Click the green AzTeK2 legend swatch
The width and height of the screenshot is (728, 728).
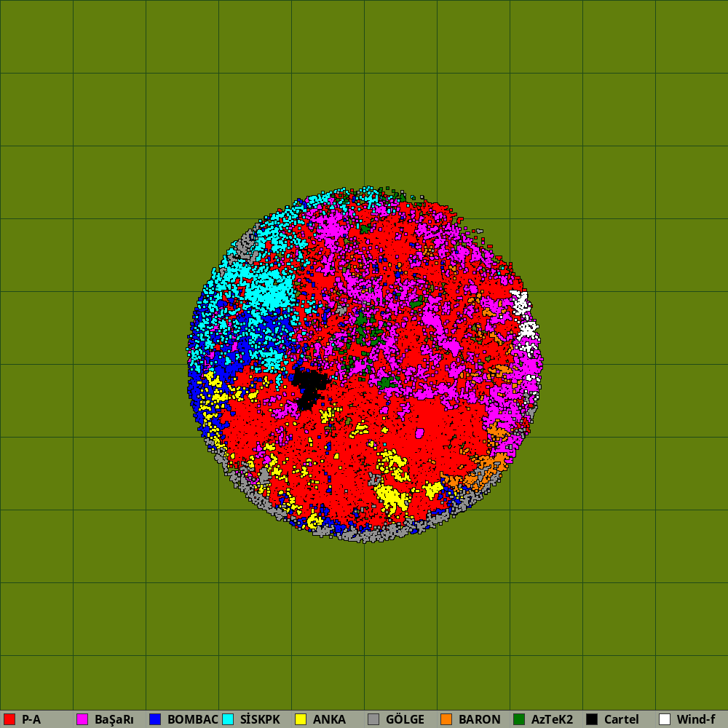pos(519,719)
